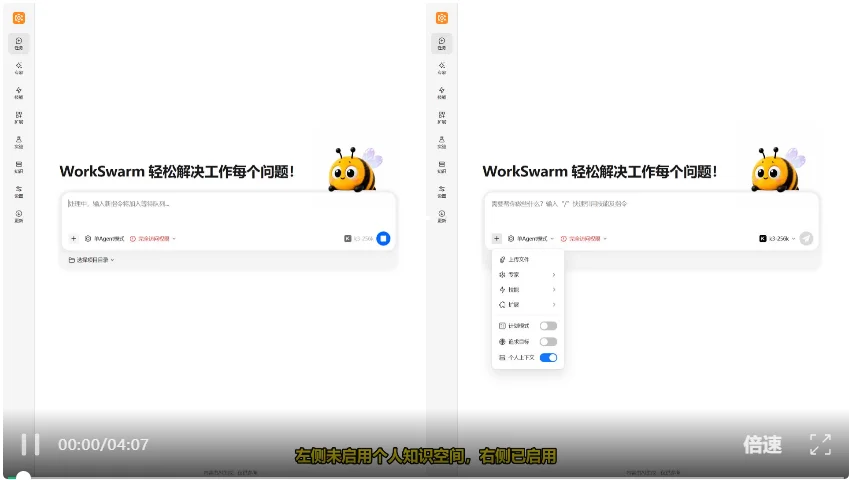Choose 上传文件 in the popup menu

(528, 259)
